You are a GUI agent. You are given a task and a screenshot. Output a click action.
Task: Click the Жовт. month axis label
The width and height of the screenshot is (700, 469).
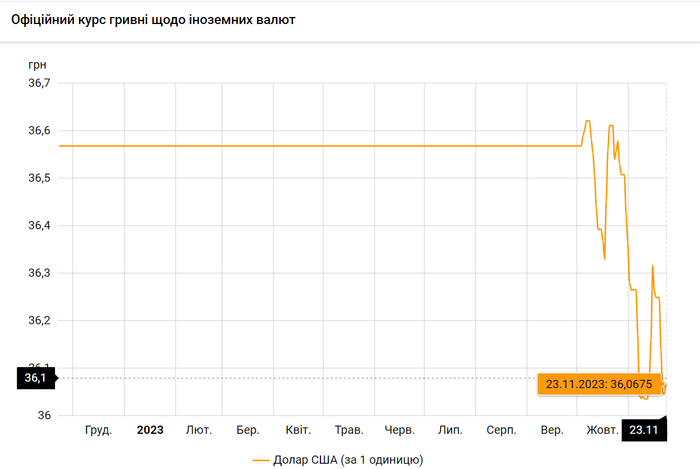[x=602, y=430]
